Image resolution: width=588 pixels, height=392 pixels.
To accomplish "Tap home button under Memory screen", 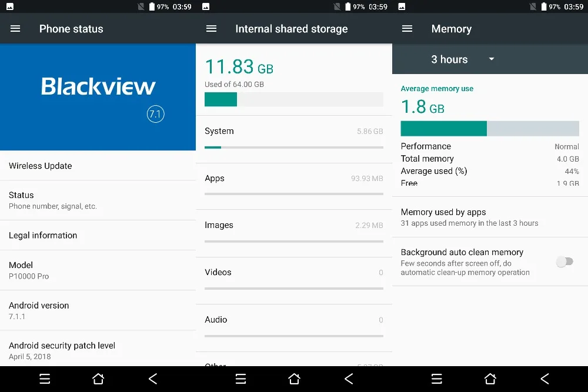I will tap(490, 379).
